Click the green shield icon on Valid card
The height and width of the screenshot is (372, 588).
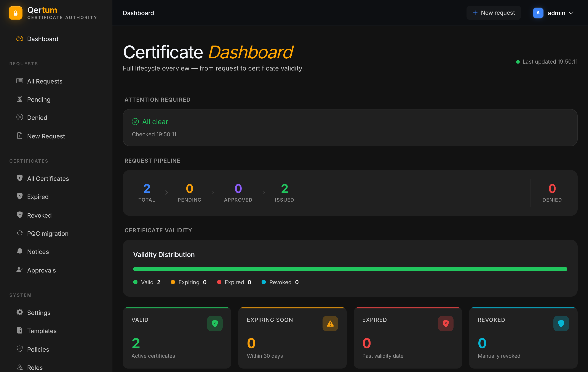(215, 324)
